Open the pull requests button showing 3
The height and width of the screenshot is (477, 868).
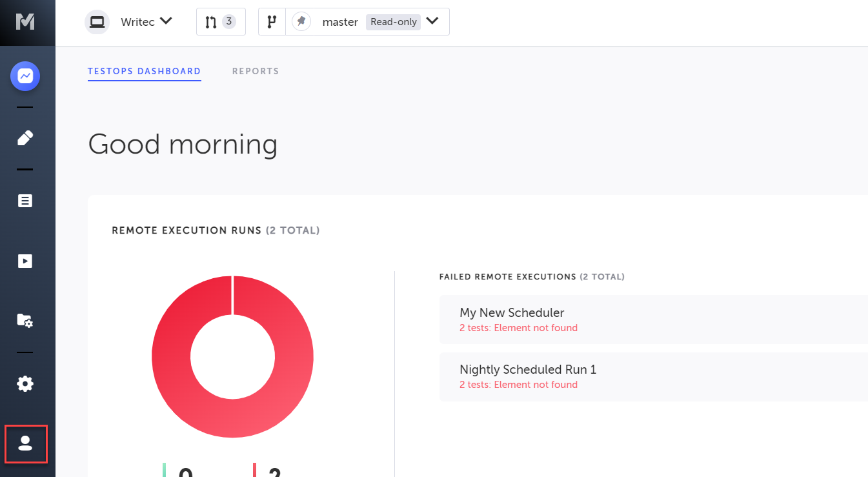click(x=221, y=22)
